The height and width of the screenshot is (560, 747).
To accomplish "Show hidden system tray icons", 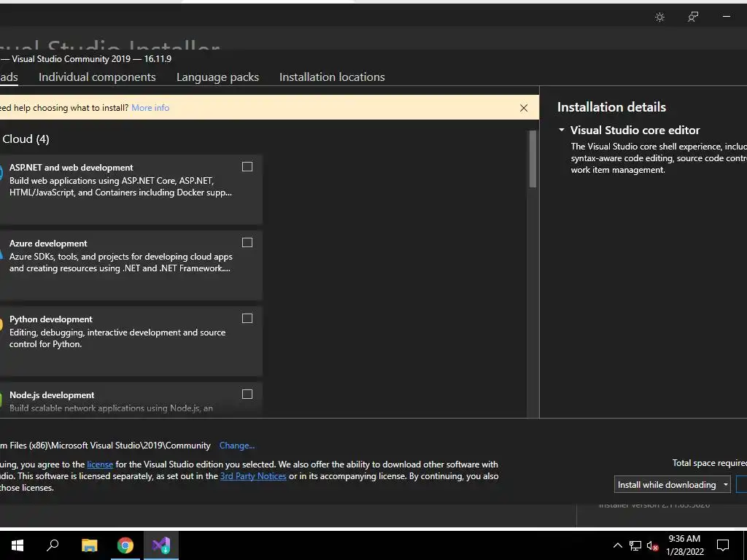I will 617,545.
